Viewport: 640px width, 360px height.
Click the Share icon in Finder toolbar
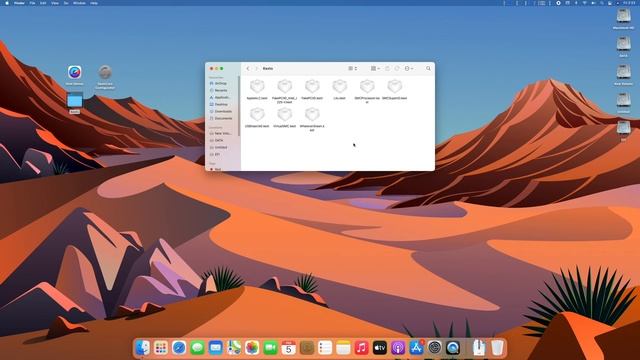click(x=387, y=69)
